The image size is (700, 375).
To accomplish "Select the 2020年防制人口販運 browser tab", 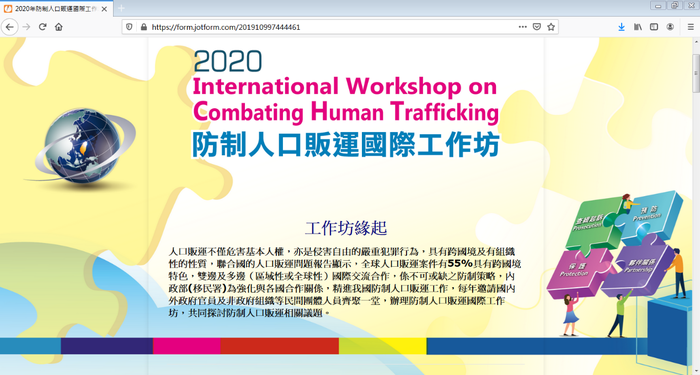I will tap(56, 8).
